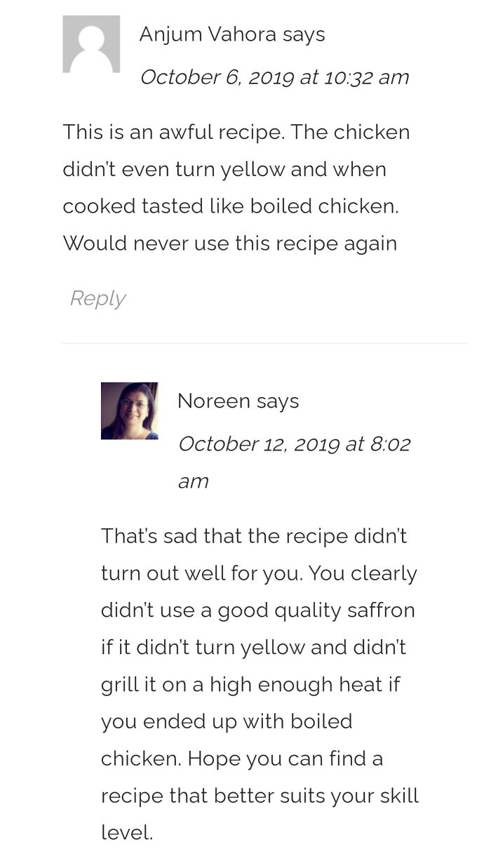Screen dimensions: 491x868
Task: Open Anjum Vahora's commenter profile
Action: click(206, 34)
